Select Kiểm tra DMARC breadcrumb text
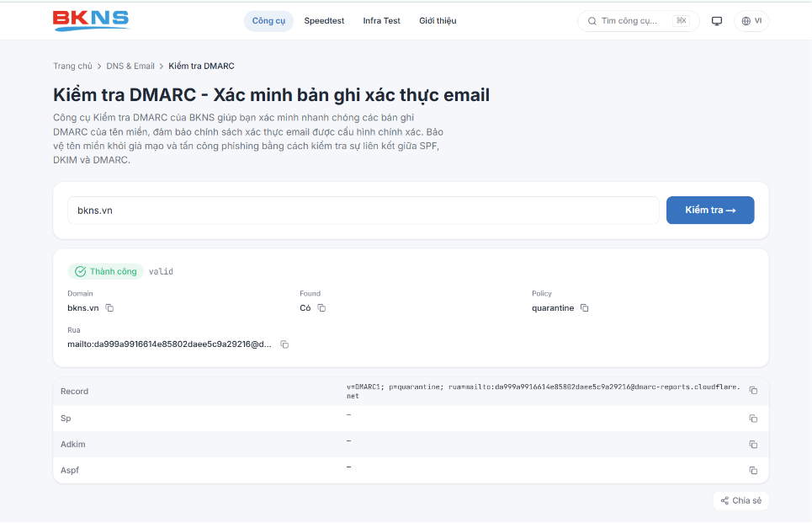Viewport: 812px width, 523px height. 201,67
